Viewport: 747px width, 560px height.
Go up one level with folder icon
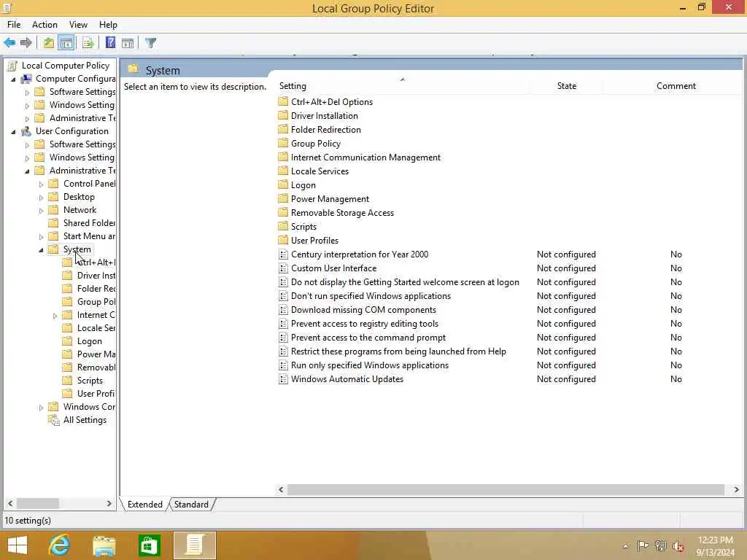[49, 43]
